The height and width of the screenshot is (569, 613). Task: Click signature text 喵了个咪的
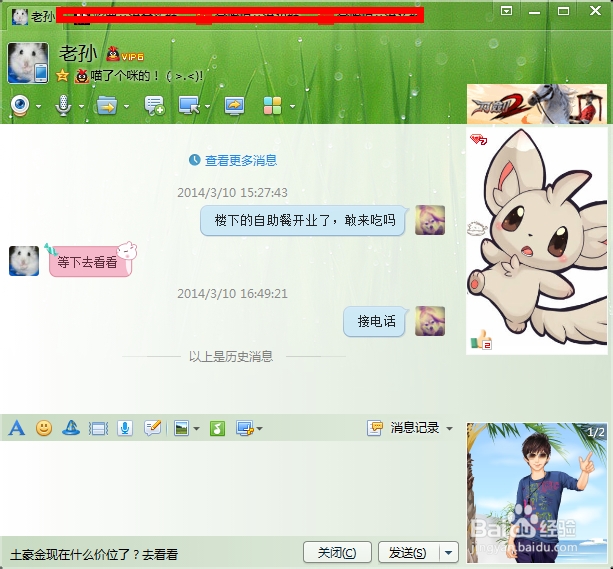tap(147, 75)
